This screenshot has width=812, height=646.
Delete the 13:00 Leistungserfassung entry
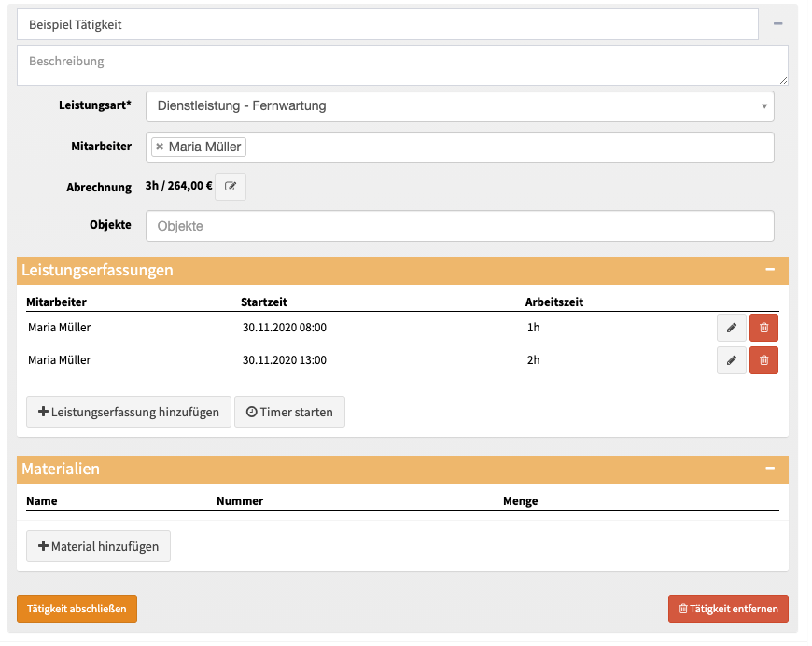tap(763, 360)
